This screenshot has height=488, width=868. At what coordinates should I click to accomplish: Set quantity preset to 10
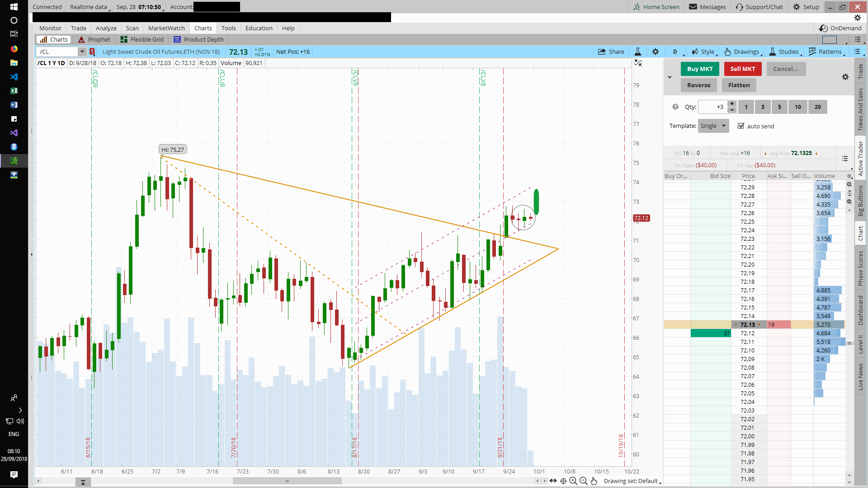coord(798,107)
